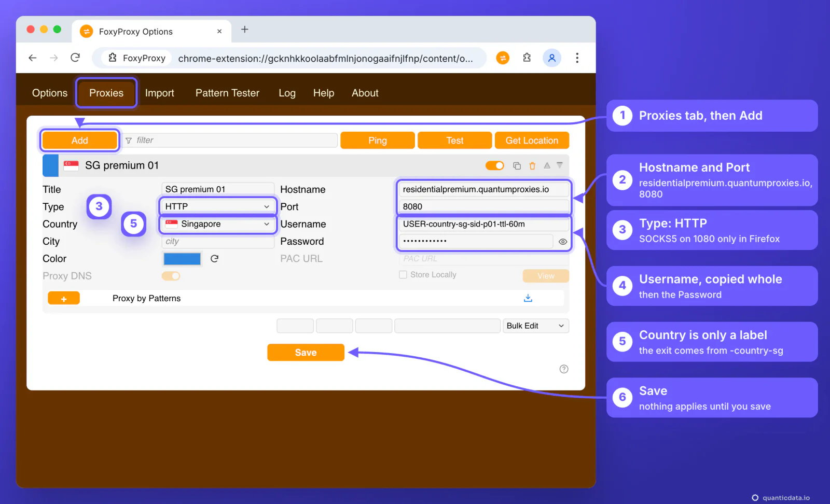Open the Import tab
Image resolution: width=830 pixels, height=504 pixels.
pos(160,93)
